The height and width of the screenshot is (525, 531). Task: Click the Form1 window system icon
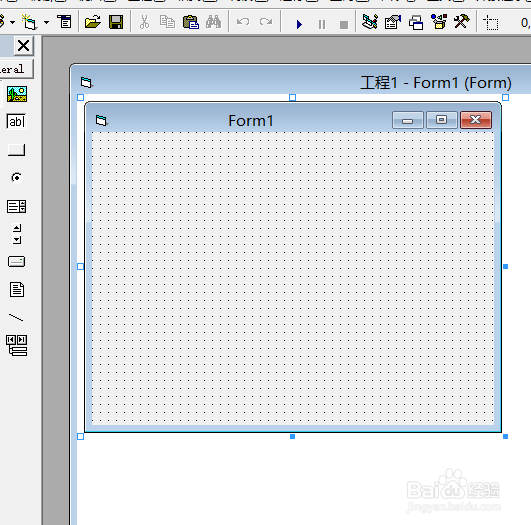(x=101, y=120)
